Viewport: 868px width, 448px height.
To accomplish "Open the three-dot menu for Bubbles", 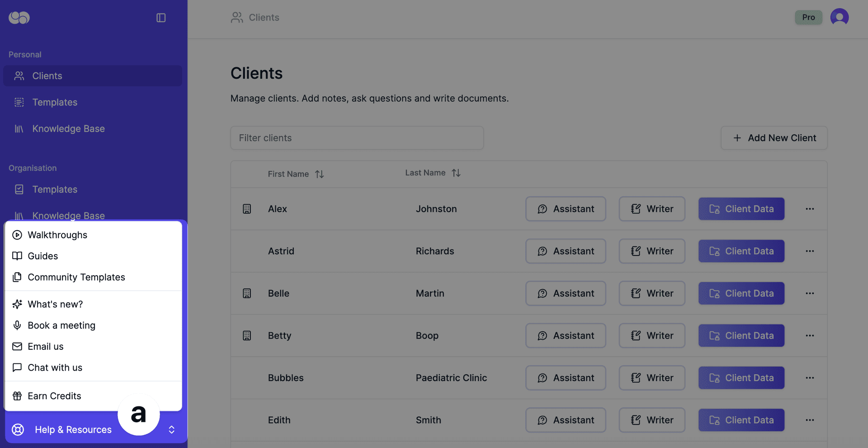I will click(809, 378).
